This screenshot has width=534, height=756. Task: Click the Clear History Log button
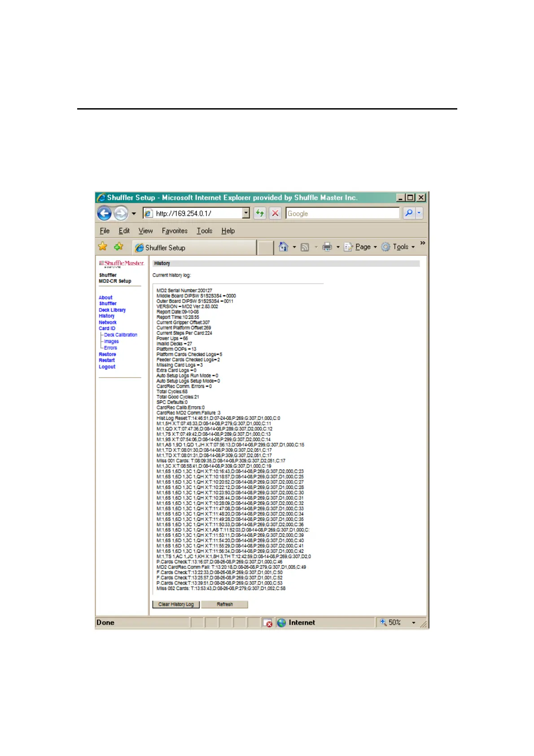(176, 604)
